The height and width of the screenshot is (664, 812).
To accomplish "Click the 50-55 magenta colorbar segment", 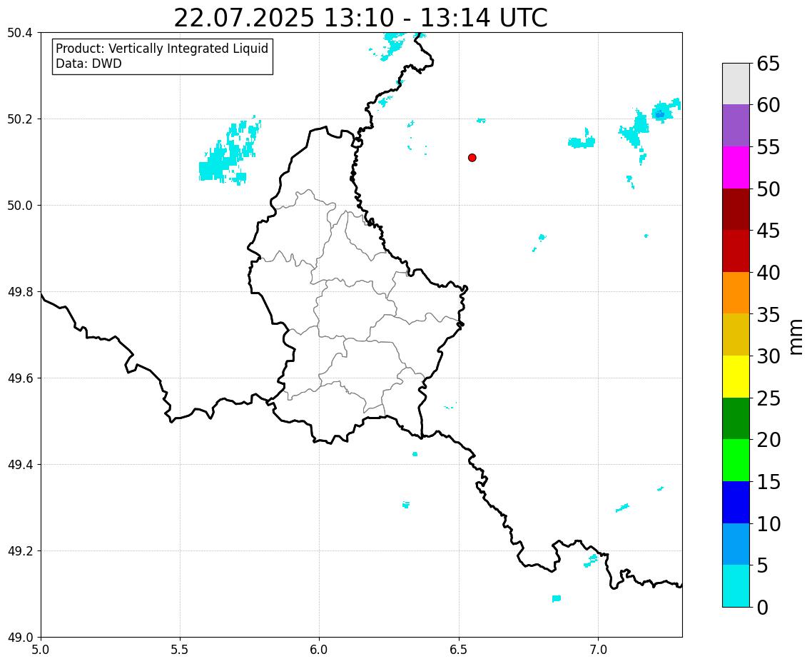I will 736,167.
